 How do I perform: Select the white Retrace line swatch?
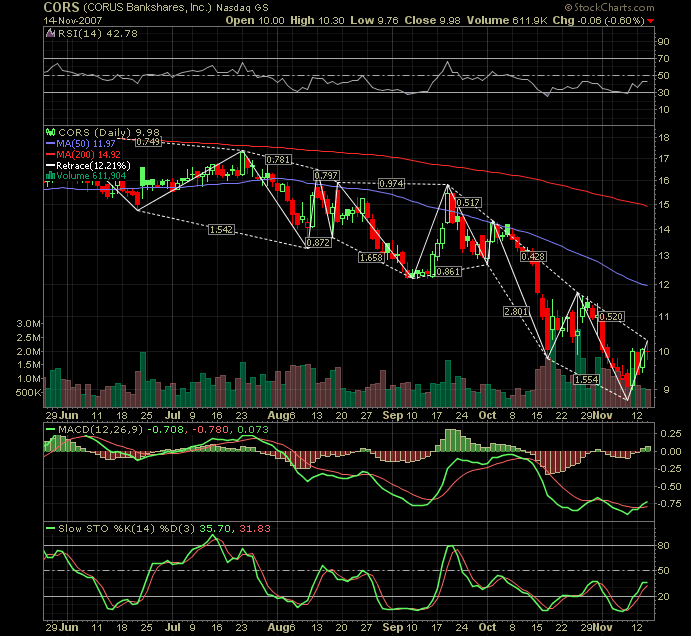click(50, 166)
